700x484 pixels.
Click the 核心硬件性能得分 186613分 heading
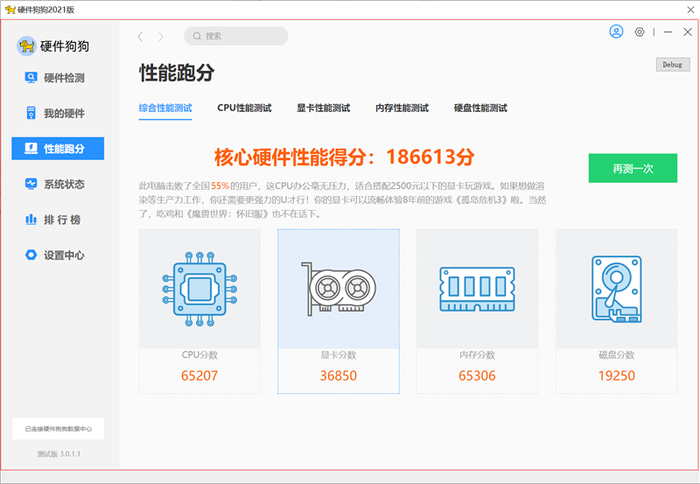344,157
